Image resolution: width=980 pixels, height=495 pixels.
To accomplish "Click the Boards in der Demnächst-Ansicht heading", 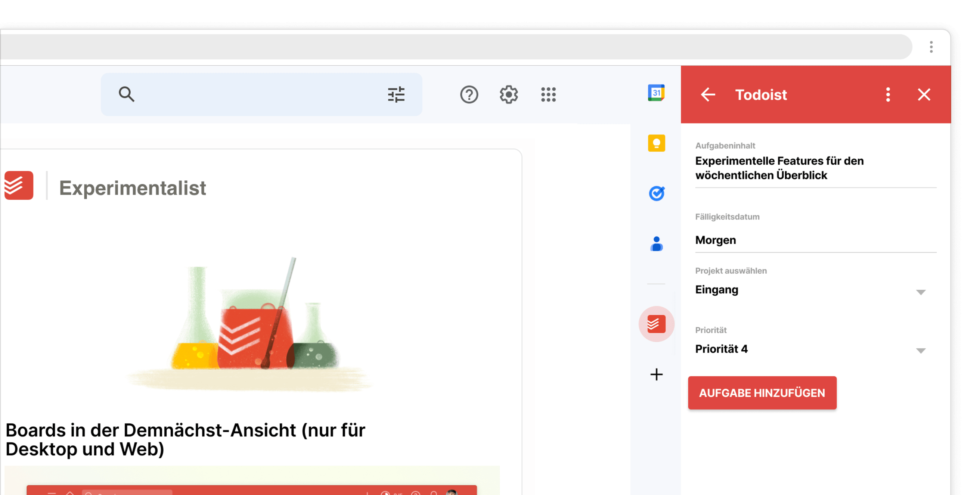I will click(x=185, y=439).
